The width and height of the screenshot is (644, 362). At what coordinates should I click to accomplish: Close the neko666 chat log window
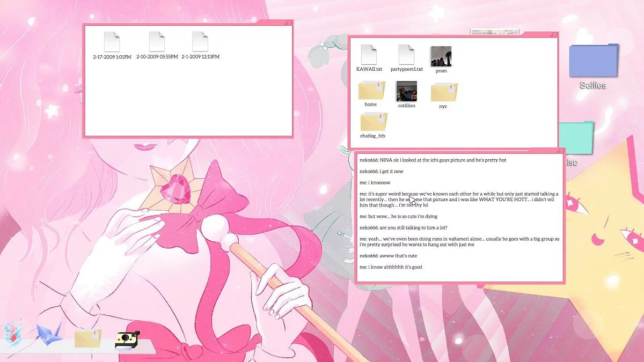pyautogui.click(x=561, y=151)
